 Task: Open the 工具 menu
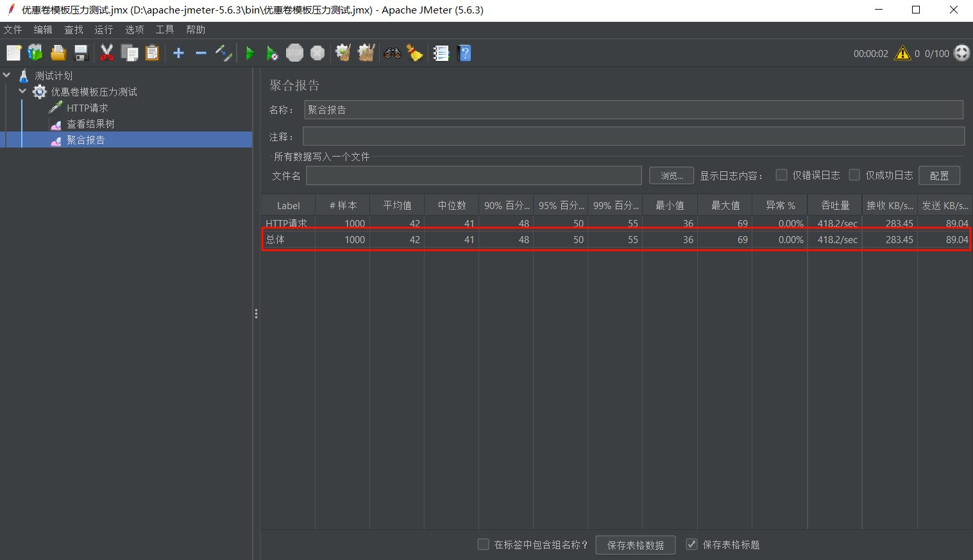(x=165, y=30)
